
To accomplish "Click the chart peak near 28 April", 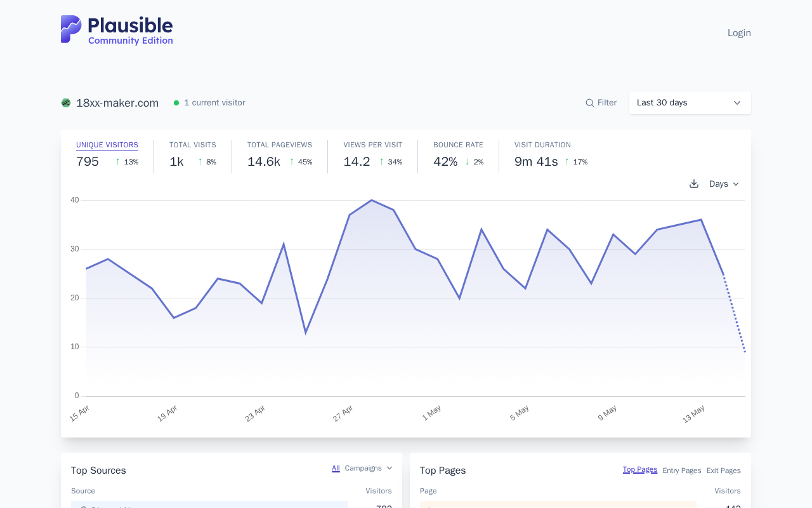I will 372,200.
